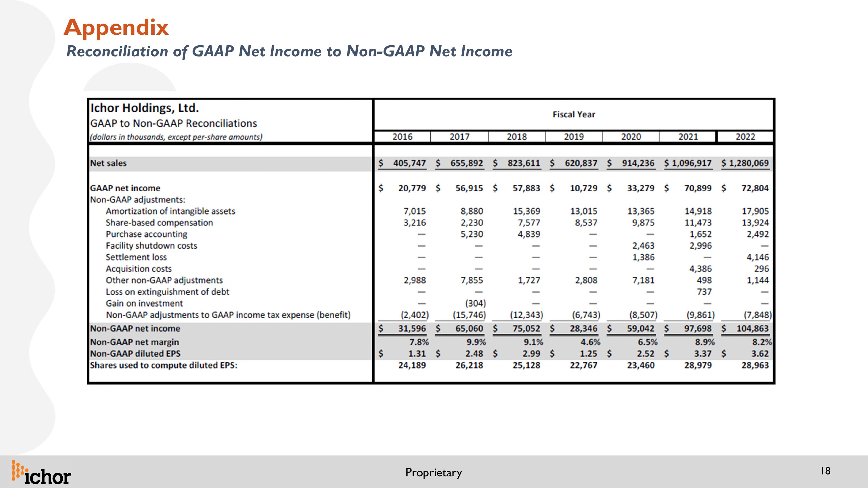The width and height of the screenshot is (868, 488).
Task: Click diluted shares value 28,979
Action: pyautogui.click(x=698, y=365)
